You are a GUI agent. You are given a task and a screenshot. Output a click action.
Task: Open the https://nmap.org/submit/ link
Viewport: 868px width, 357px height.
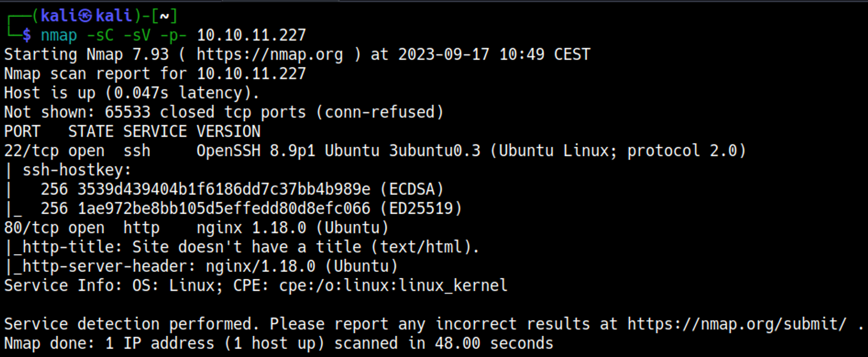pyautogui.click(x=736, y=324)
